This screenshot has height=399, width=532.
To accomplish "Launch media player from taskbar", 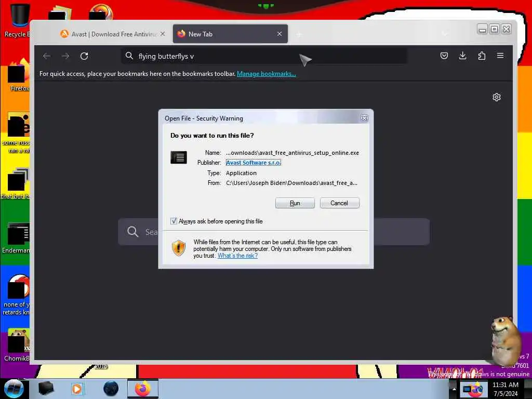I will coord(77,389).
